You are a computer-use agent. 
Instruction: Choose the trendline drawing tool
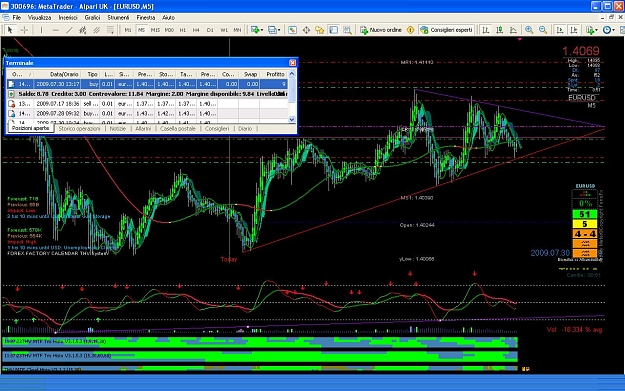(x=69, y=30)
